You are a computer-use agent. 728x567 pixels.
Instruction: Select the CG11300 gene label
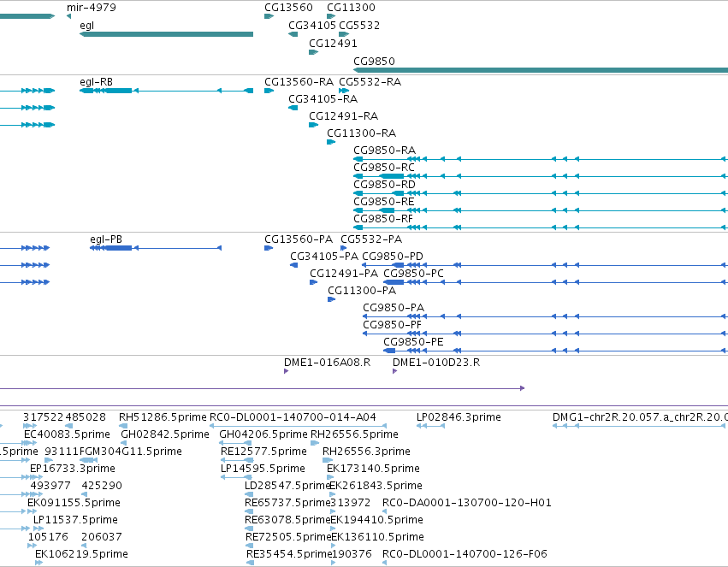pyautogui.click(x=351, y=8)
